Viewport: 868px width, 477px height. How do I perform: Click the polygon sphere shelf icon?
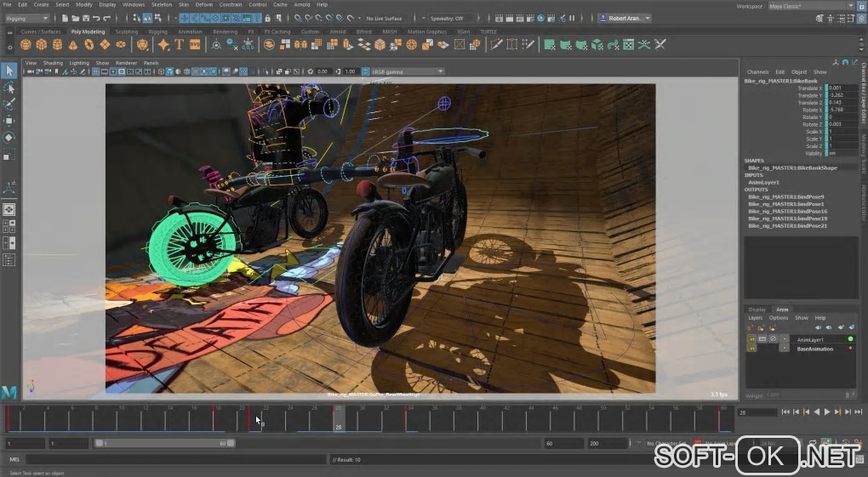[26, 44]
